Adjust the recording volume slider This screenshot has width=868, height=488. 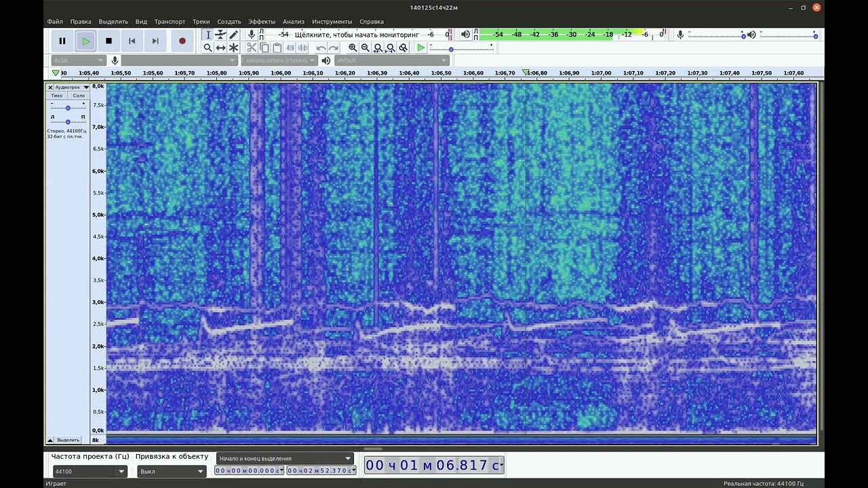715,35
